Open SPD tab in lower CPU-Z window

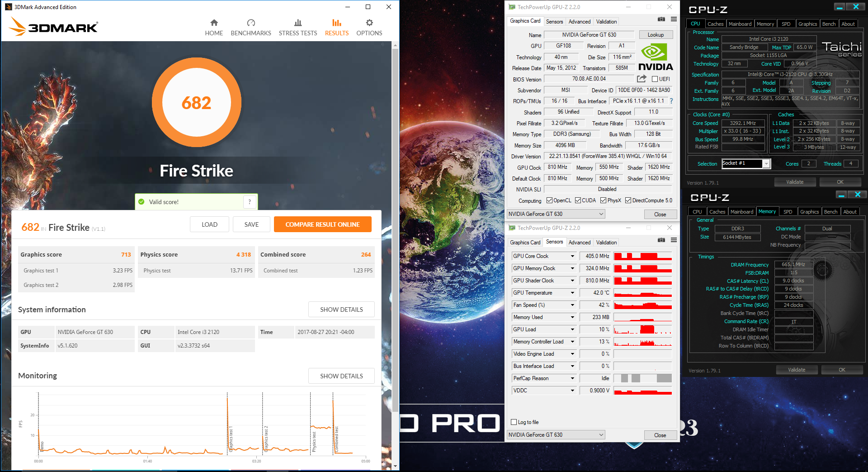tap(788, 212)
